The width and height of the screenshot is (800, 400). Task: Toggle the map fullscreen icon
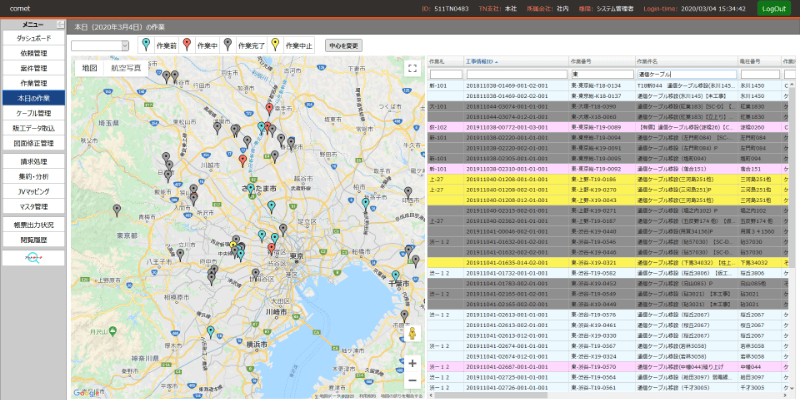(411, 68)
